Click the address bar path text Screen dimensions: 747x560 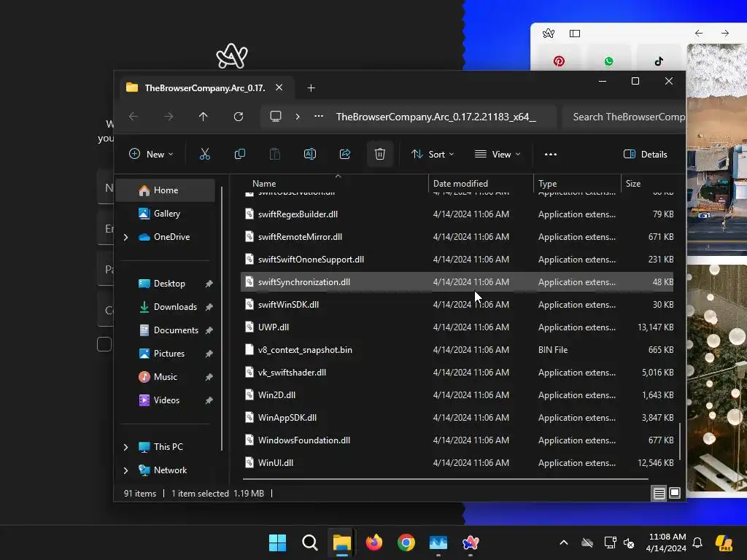click(436, 117)
